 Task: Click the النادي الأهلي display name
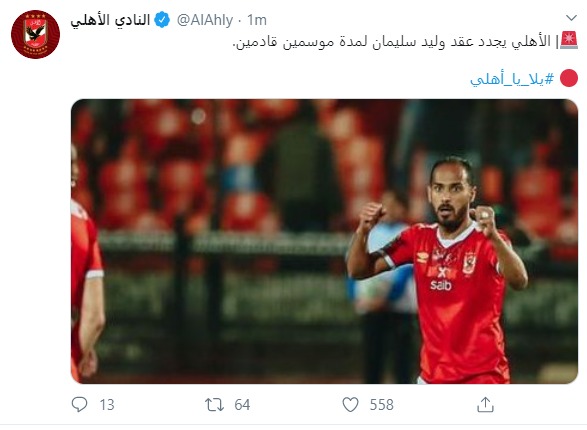coord(110,20)
